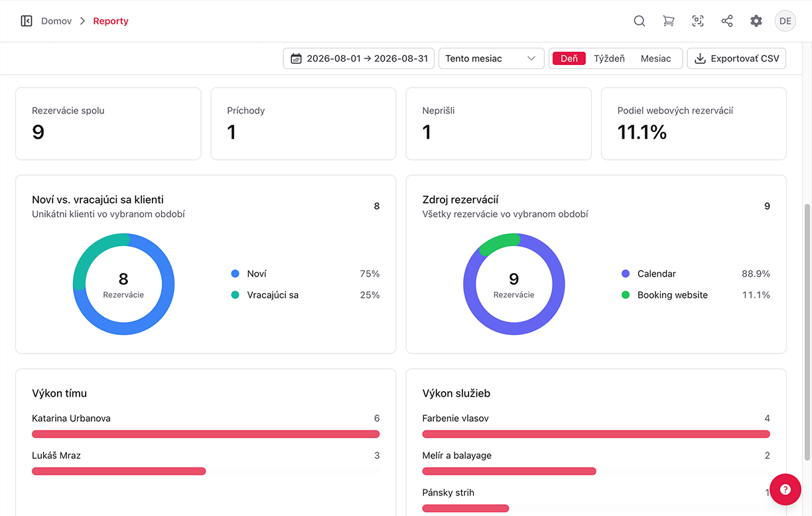Screen dimensions: 812x516
Task: Click the page vertical scrollbar
Action: [807, 332]
